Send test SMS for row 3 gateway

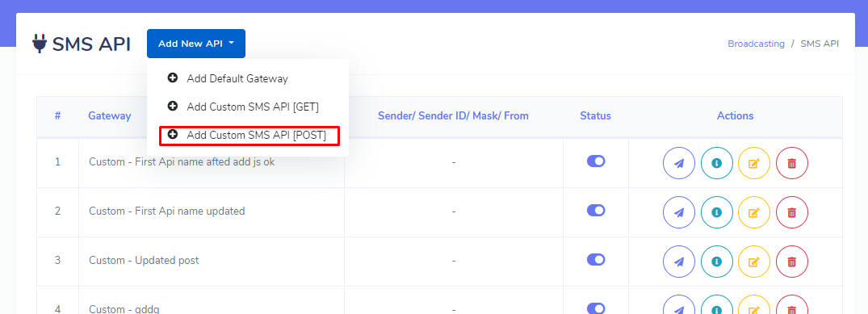pos(679,262)
